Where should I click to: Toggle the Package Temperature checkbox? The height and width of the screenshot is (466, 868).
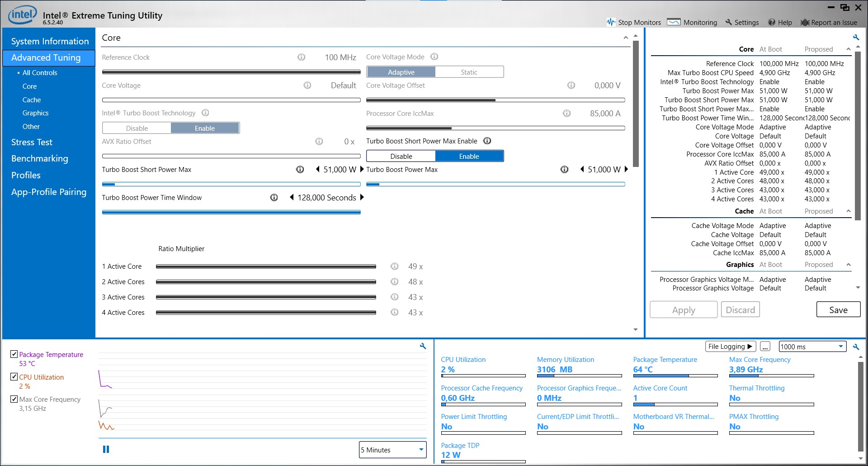14,354
